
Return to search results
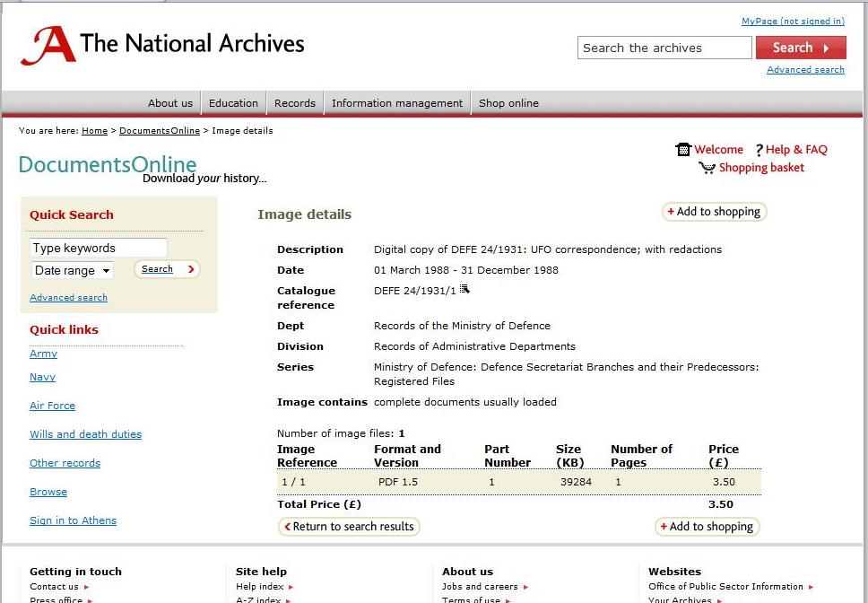click(349, 527)
